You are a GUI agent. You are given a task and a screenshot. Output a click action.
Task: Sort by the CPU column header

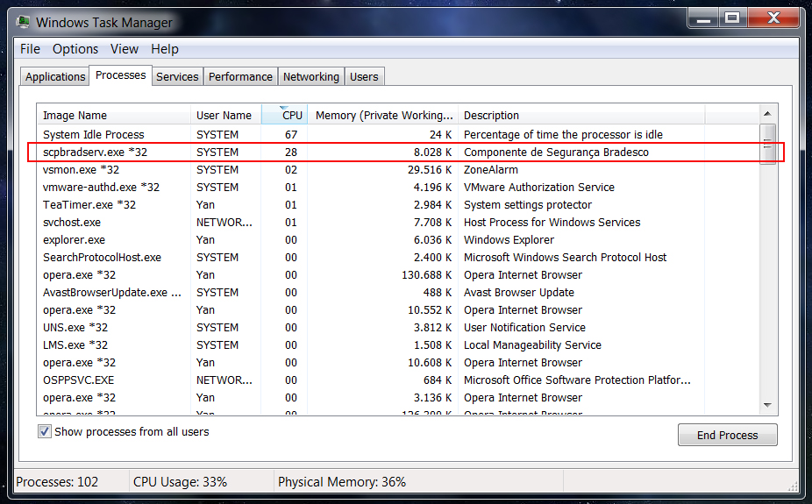pyautogui.click(x=285, y=115)
